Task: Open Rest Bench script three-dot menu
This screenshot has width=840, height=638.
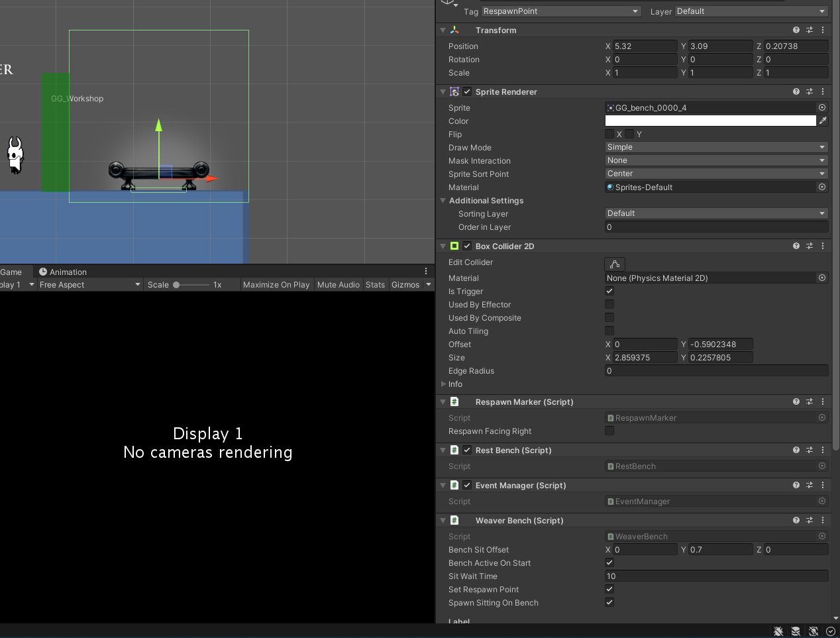Action: (x=822, y=450)
